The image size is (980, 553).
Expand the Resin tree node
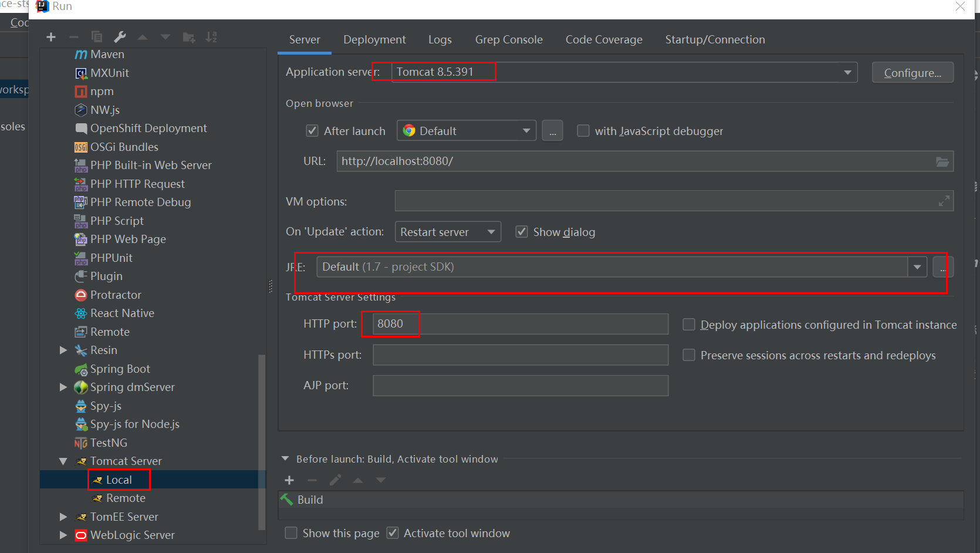click(x=63, y=350)
